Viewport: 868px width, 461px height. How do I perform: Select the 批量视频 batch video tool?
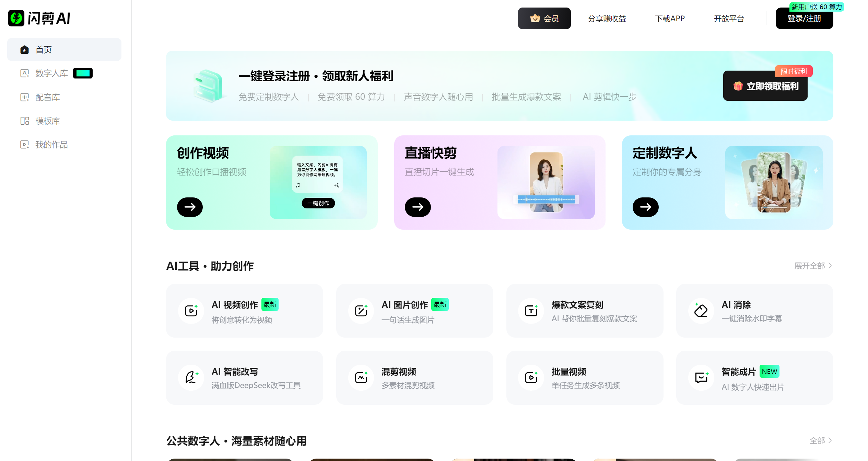click(531, 378)
